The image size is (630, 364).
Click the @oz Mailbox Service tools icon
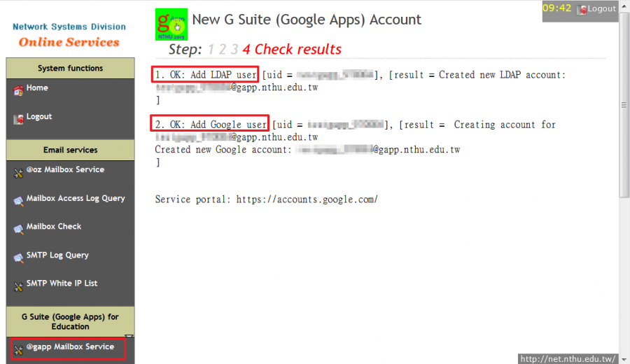click(18, 172)
